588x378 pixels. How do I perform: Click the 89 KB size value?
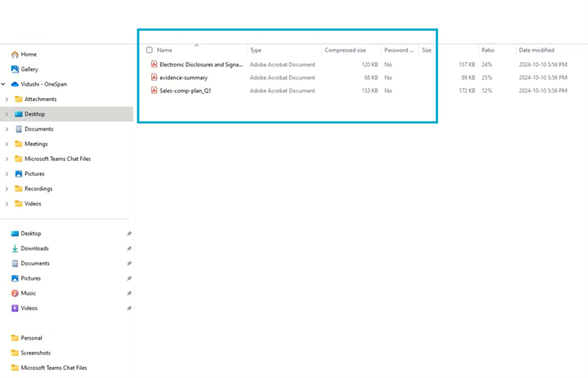(468, 78)
